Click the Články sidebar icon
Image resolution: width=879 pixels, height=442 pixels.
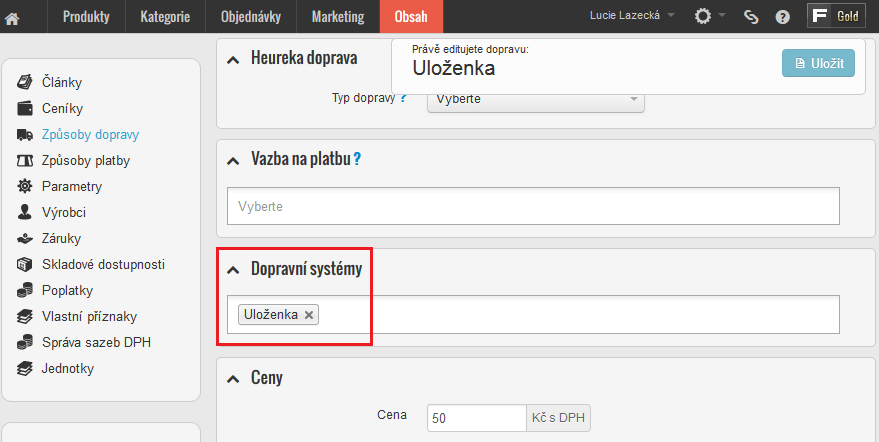click(x=25, y=82)
